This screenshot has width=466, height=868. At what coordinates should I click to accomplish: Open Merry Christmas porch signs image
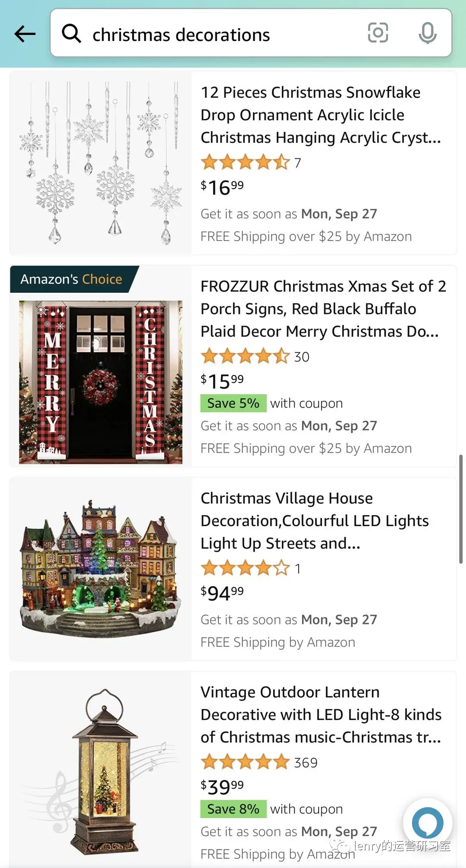101,382
